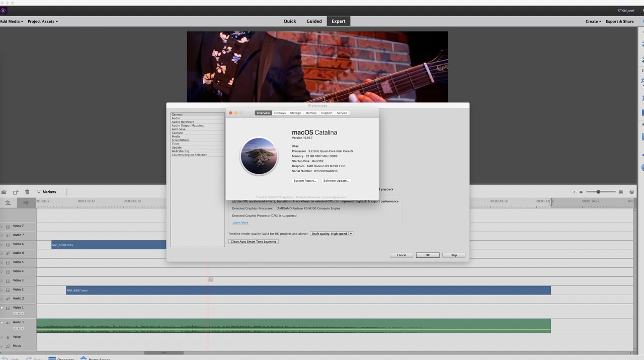Open the timeline help question mark icon

pyautogui.click(x=631, y=192)
